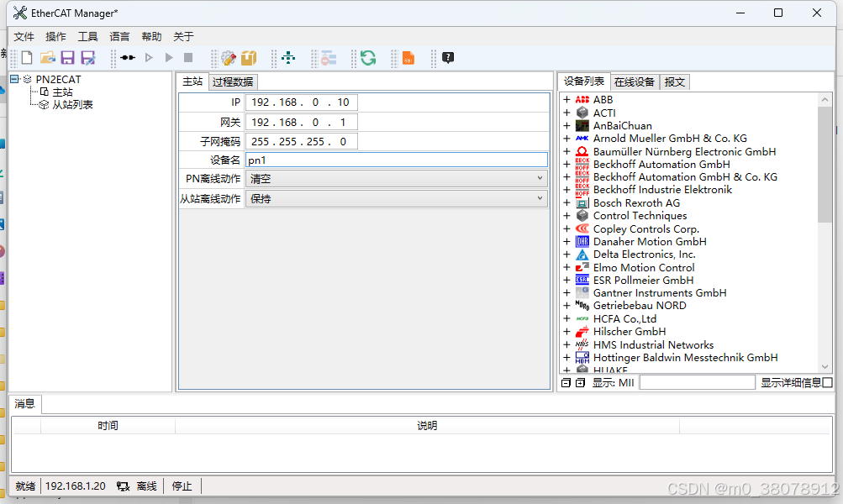
Task: Select the 消息 tab
Action: coord(24,403)
